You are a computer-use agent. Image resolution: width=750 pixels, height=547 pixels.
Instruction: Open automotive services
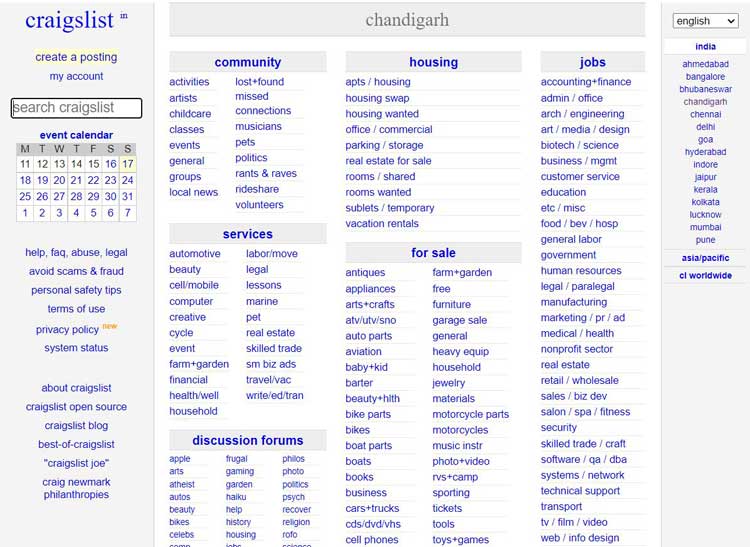pyautogui.click(x=195, y=253)
